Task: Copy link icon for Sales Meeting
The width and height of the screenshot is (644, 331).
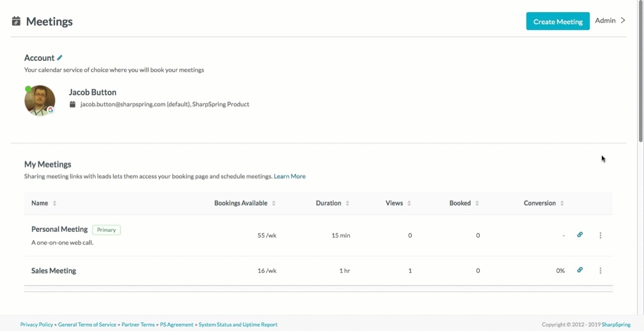Action: (x=580, y=270)
